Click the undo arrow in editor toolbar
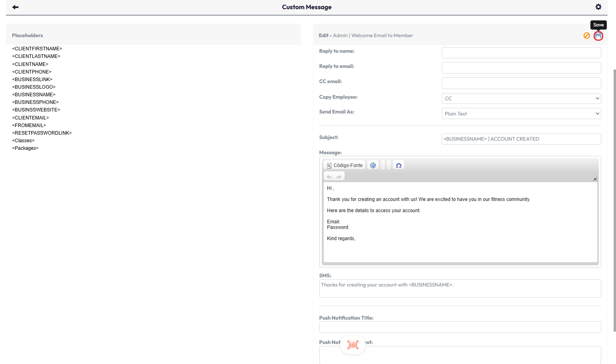 (x=329, y=177)
